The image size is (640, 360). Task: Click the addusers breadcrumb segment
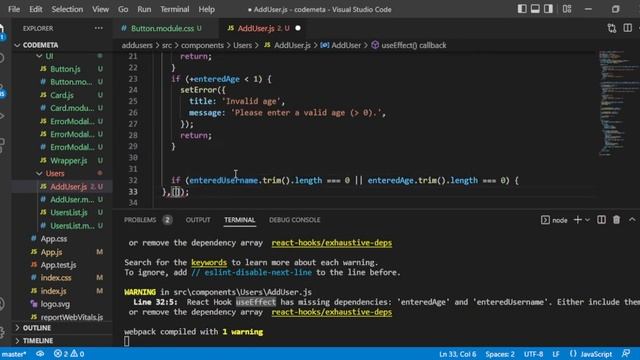click(x=137, y=45)
